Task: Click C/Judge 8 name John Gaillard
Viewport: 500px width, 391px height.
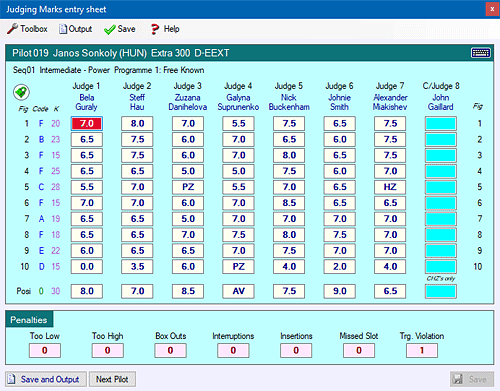Action: pyautogui.click(x=441, y=102)
